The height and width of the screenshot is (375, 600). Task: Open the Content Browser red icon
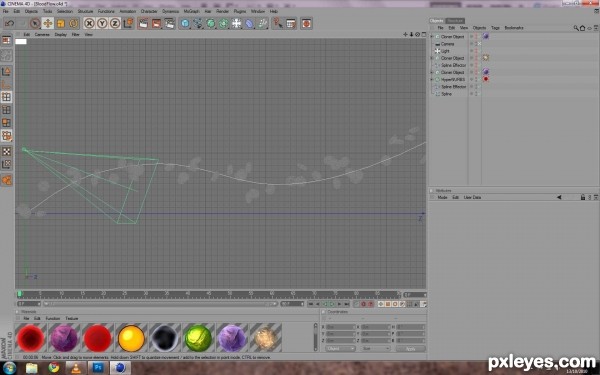click(x=306, y=23)
